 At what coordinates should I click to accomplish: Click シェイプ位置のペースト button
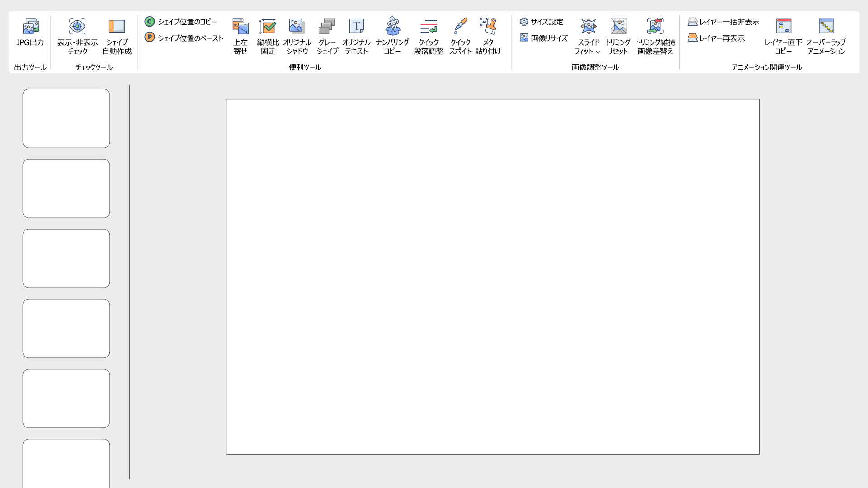click(184, 38)
